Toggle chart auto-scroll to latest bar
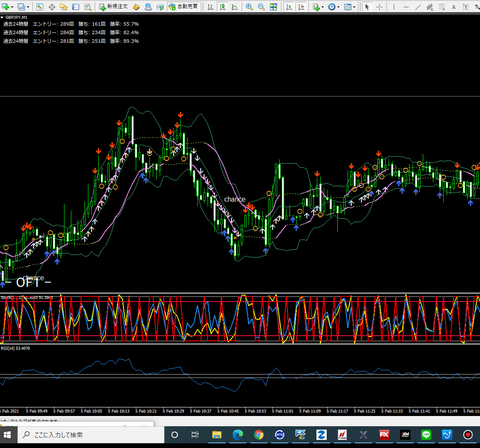The image size is (480, 448). point(289,7)
